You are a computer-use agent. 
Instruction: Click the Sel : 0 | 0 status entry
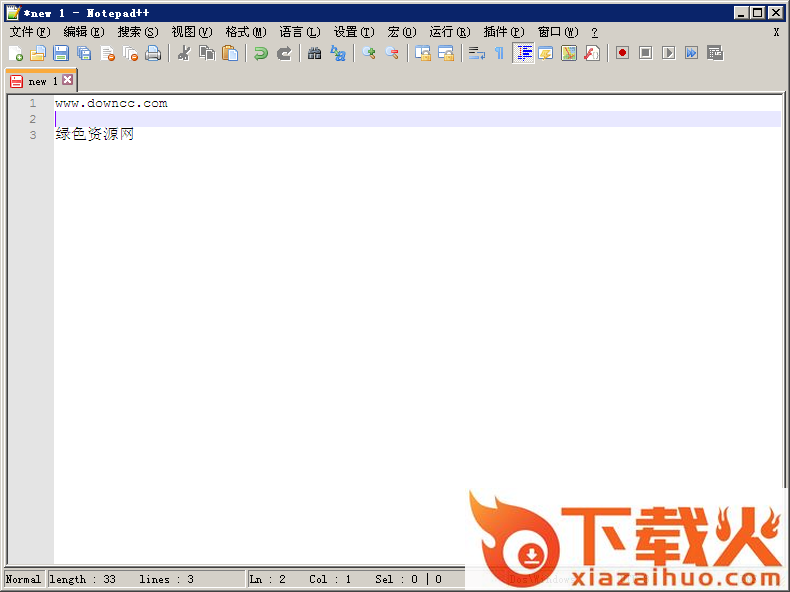[x=409, y=579]
